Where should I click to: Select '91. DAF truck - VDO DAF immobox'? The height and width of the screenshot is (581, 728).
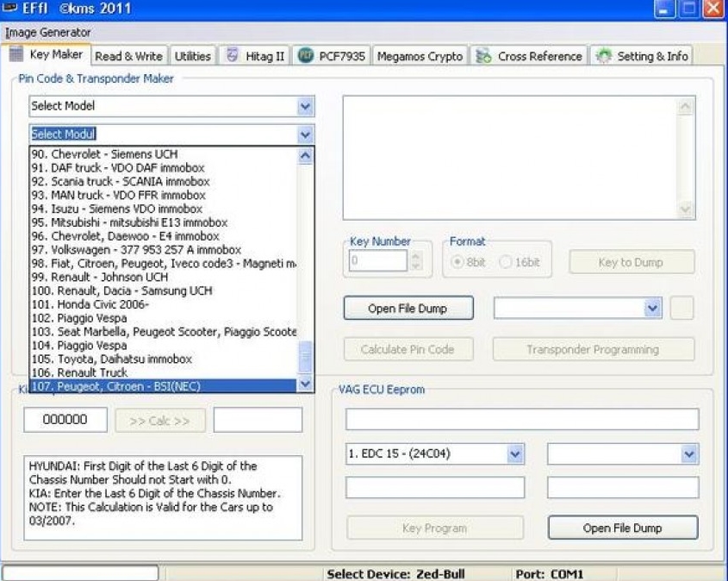(x=163, y=167)
